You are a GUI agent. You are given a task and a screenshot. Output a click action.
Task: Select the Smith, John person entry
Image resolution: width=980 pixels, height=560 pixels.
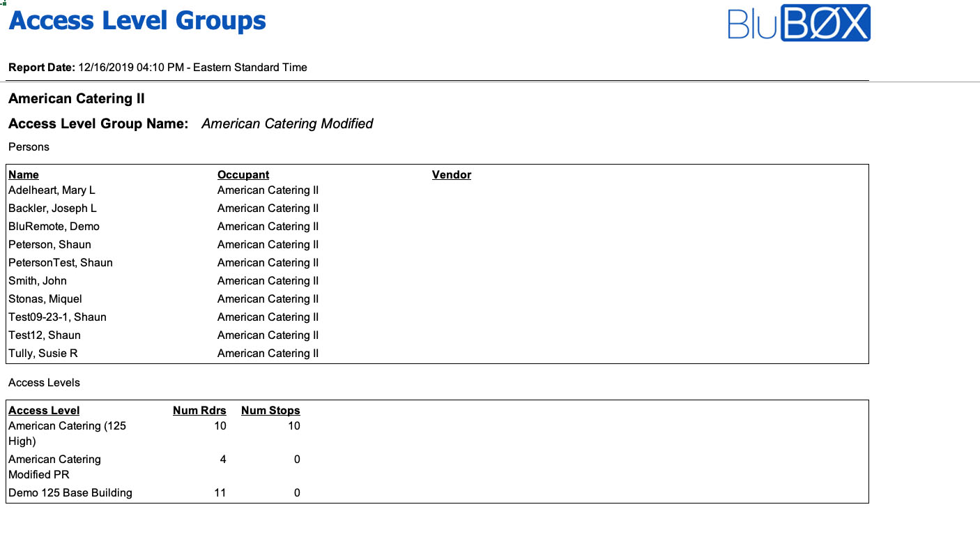(x=38, y=280)
